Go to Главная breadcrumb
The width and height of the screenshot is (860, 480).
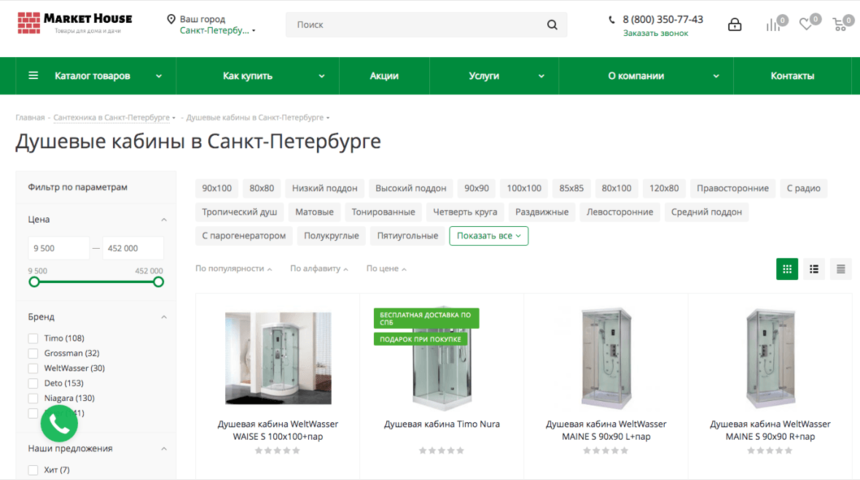click(30, 117)
